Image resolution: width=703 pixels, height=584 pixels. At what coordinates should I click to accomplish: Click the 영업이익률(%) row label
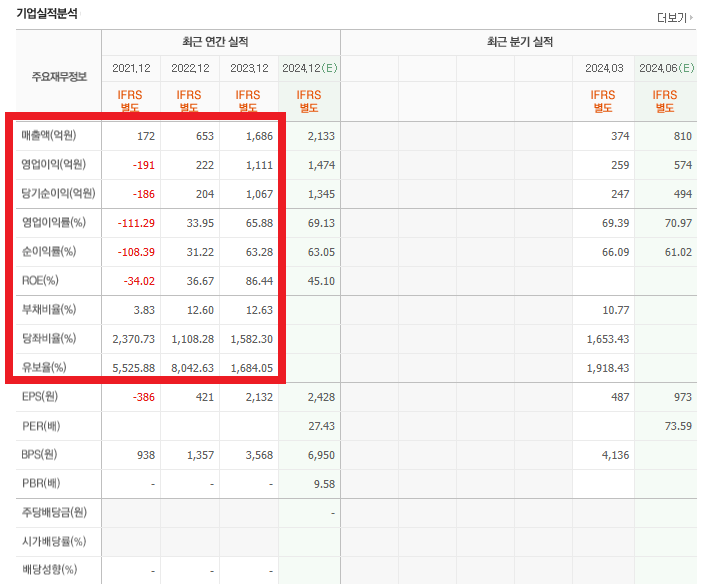(54, 222)
